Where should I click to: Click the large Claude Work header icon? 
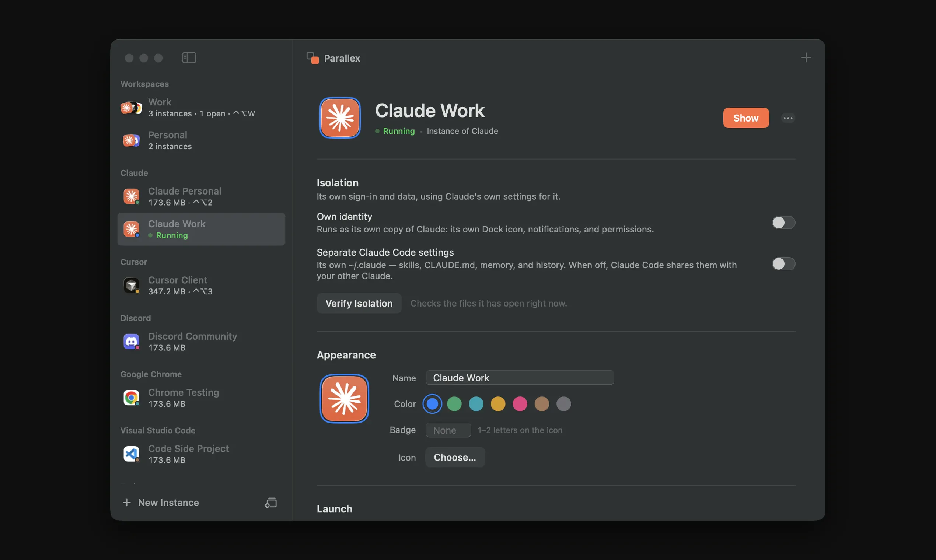[x=340, y=118]
